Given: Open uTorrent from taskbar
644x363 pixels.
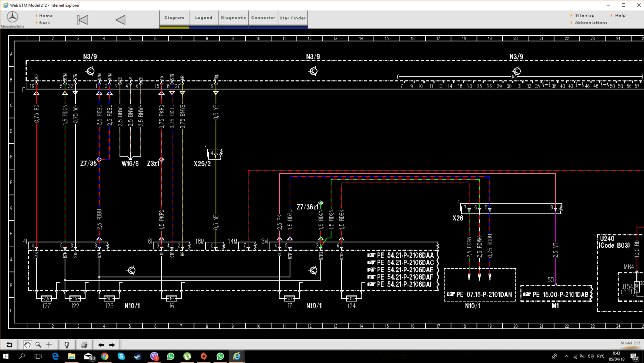Looking at the screenshot, I should pyautogui.click(x=187, y=356).
